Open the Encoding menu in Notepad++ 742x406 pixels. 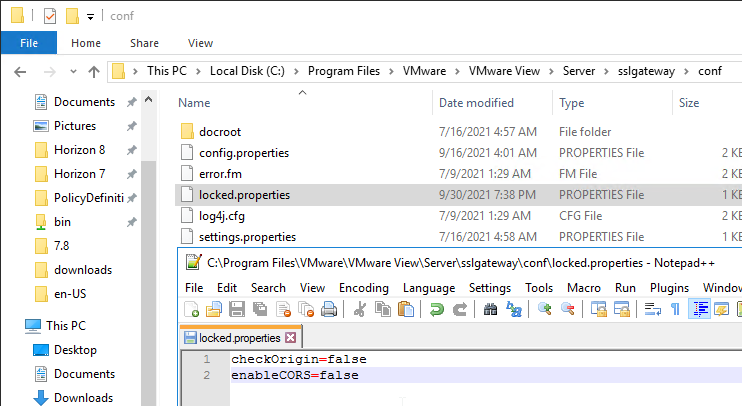(x=363, y=288)
